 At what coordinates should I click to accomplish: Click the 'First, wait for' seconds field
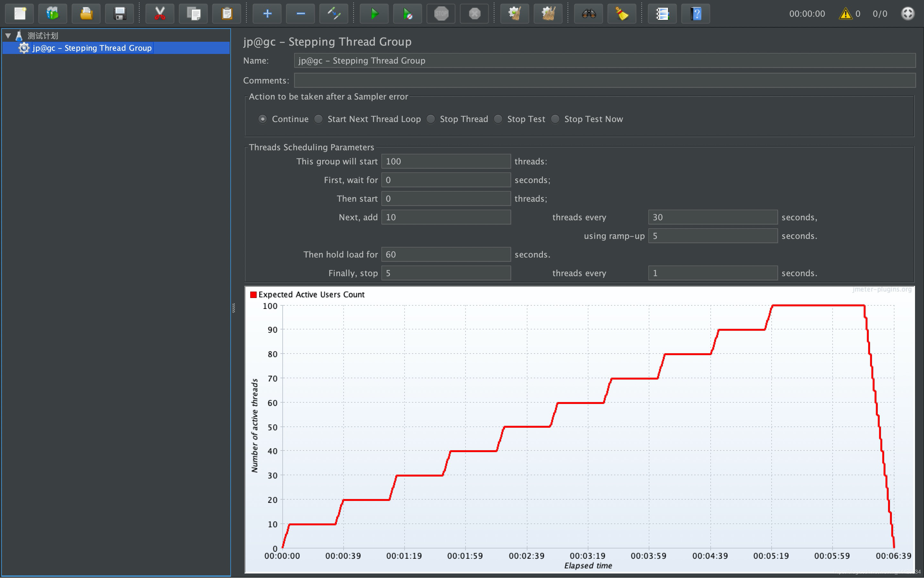[x=446, y=180]
